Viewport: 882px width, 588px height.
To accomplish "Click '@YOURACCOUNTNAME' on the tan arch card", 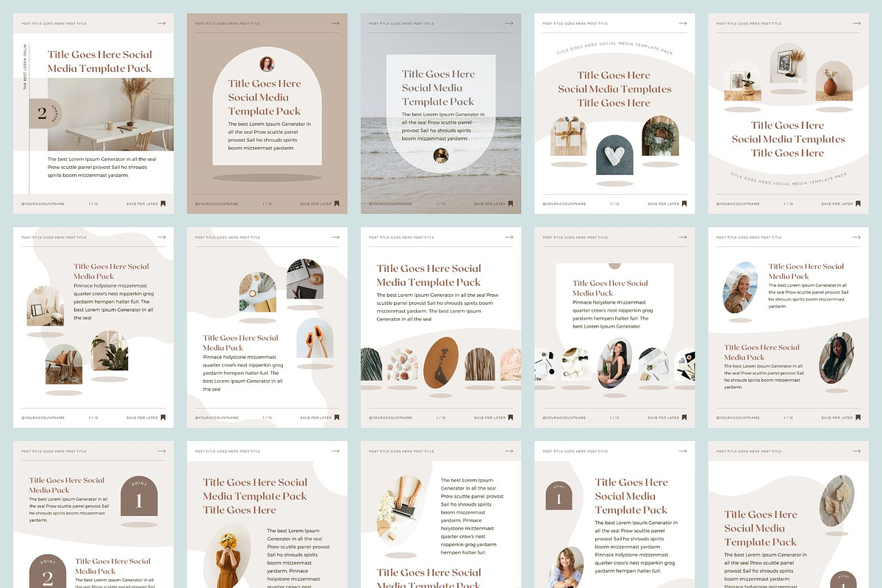I will [x=217, y=204].
